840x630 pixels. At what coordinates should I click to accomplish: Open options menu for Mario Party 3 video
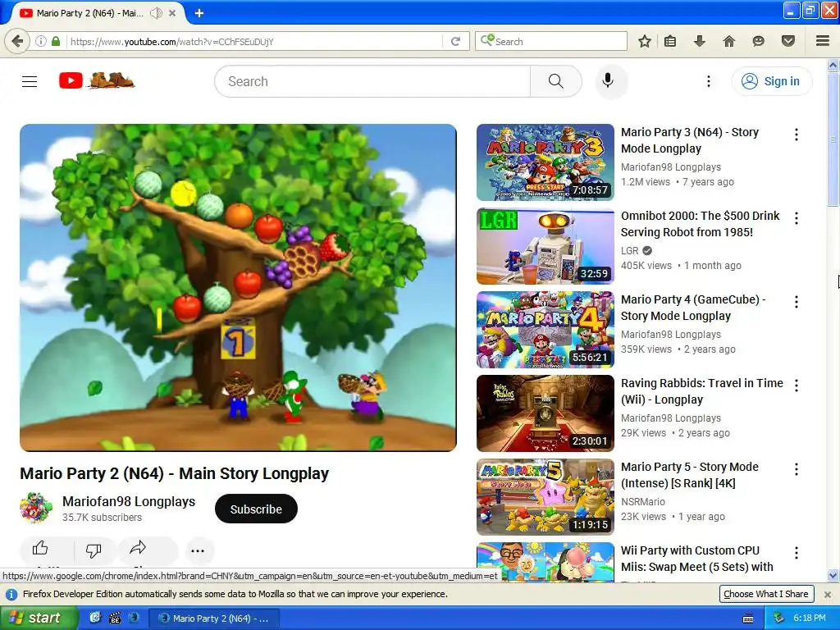tap(797, 135)
